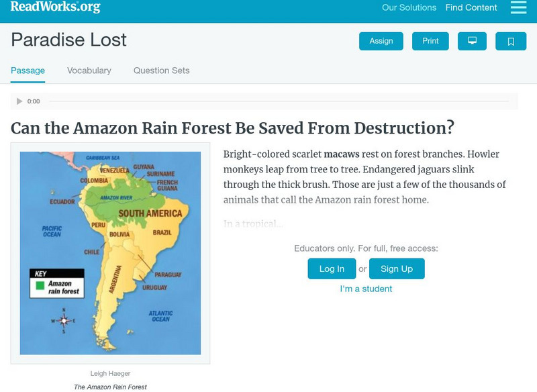This screenshot has height=392, width=537.
Task: Print the passage
Action: 430,41
